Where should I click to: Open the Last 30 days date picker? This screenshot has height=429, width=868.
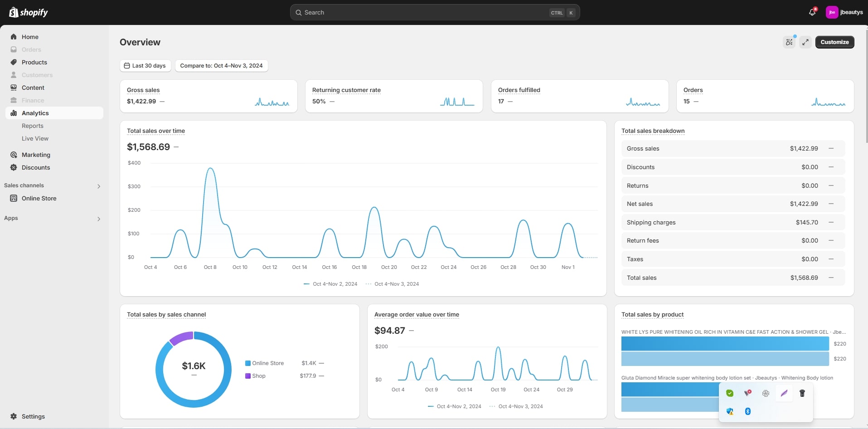pos(145,66)
